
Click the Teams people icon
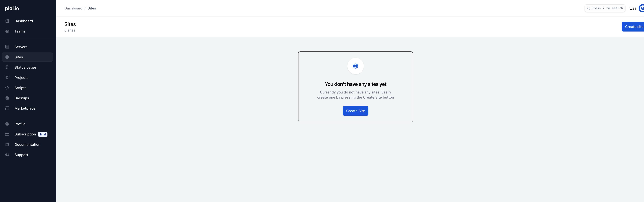(7, 31)
